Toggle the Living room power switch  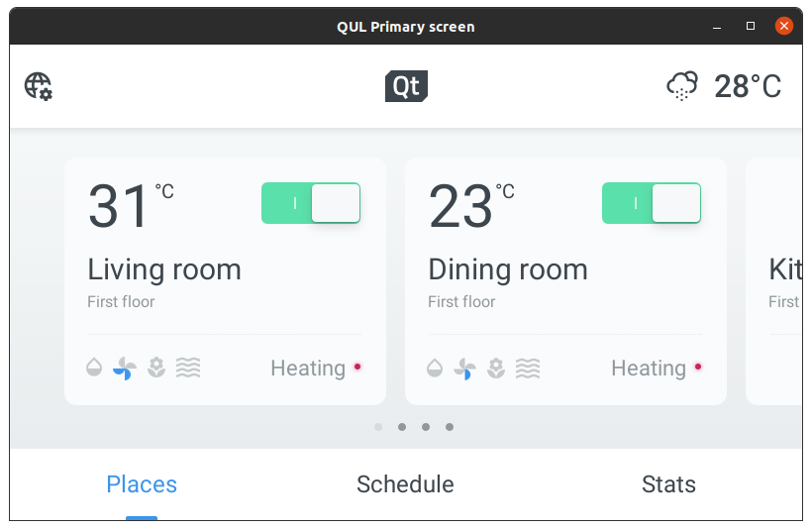point(311,203)
